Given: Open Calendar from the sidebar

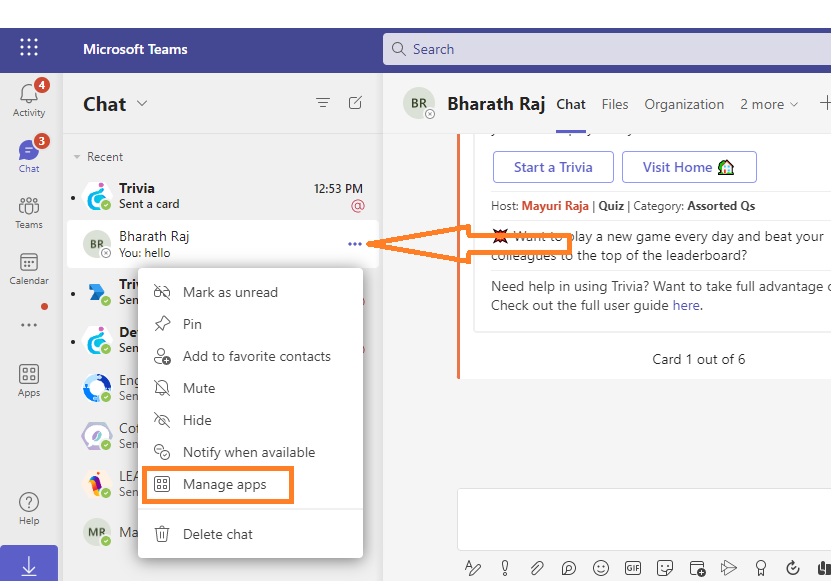Looking at the screenshot, I should [x=29, y=269].
